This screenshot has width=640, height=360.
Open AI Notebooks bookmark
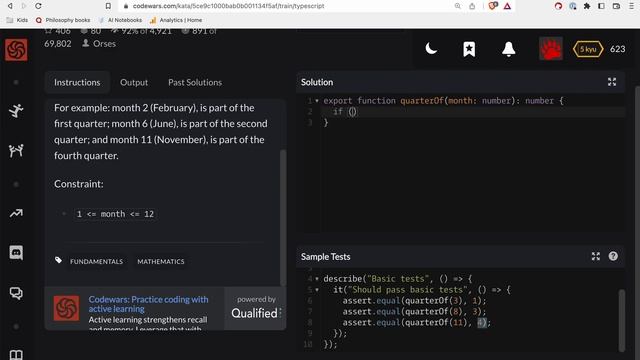coord(120,20)
